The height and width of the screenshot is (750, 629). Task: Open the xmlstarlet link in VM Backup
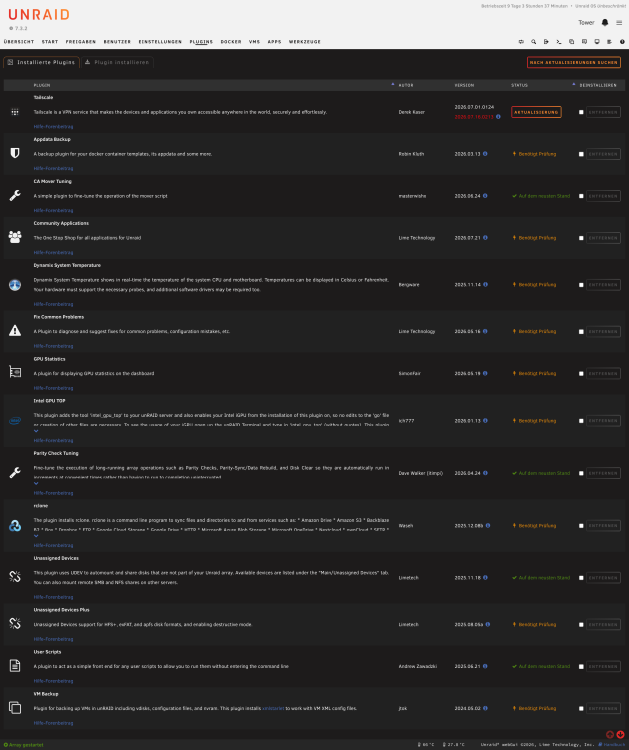click(273, 708)
